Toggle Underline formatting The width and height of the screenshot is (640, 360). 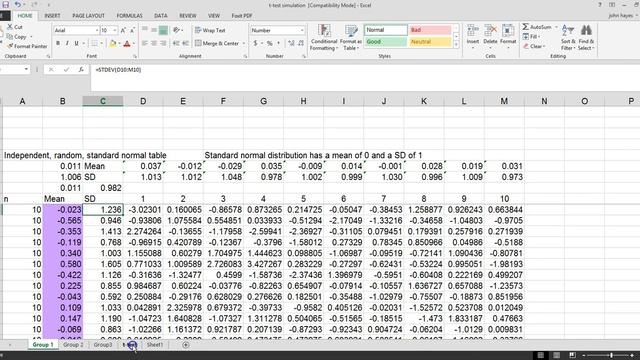click(x=76, y=43)
